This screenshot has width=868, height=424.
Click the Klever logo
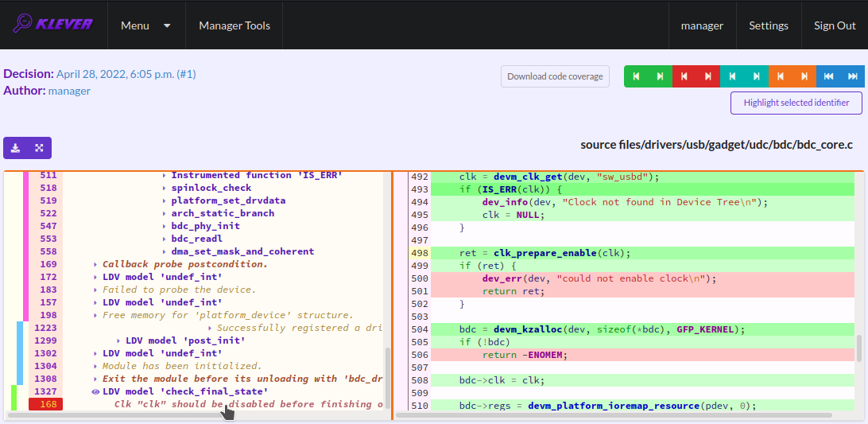[53, 25]
